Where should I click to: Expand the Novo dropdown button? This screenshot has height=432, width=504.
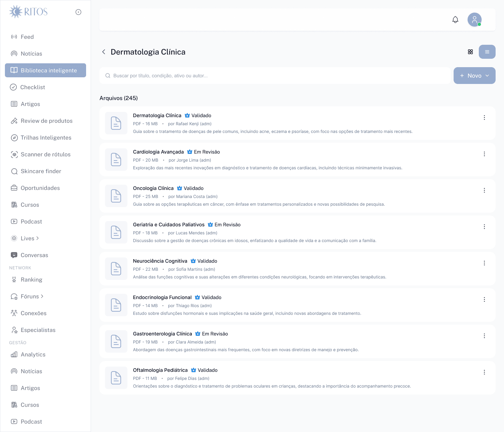coord(475,76)
